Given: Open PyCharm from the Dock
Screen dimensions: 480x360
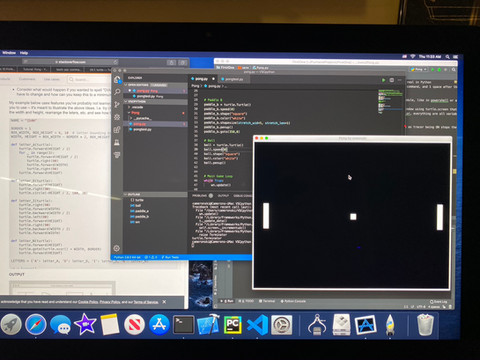Looking at the screenshot, I should tap(233, 324).
